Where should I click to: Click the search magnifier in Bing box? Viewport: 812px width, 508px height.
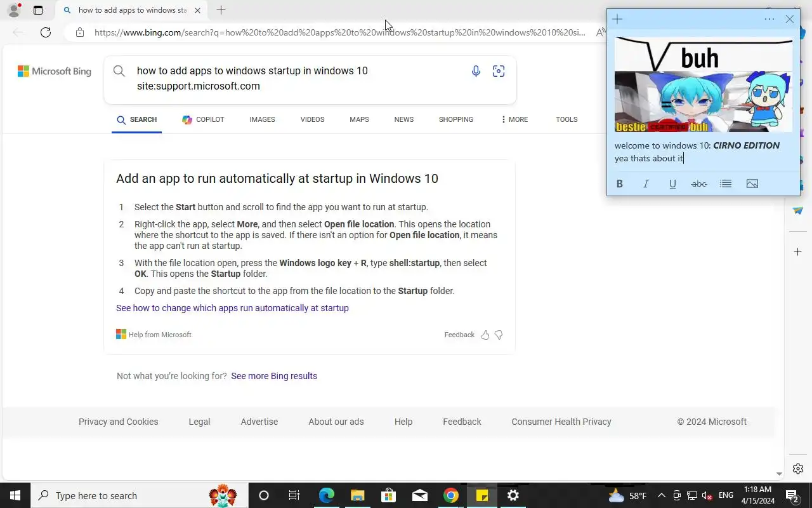[119, 71]
